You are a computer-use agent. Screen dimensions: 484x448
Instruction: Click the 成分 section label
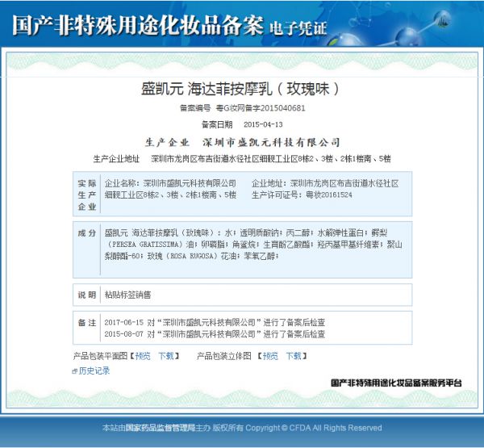[x=87, y=232]
